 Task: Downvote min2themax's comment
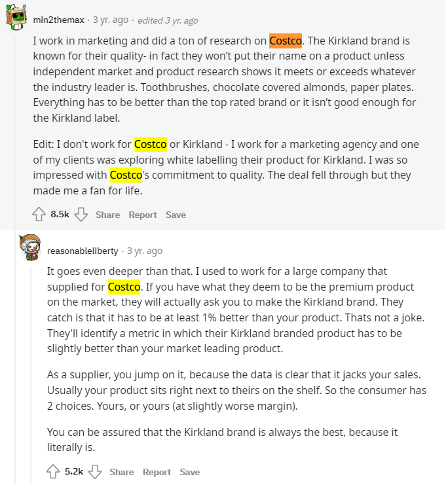81,215
